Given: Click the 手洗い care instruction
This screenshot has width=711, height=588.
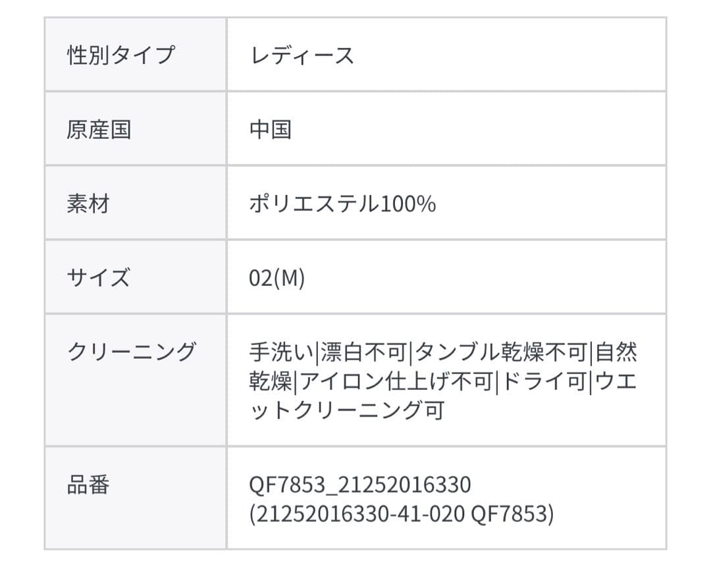Looking at the screenshot, I should [282, 352].
